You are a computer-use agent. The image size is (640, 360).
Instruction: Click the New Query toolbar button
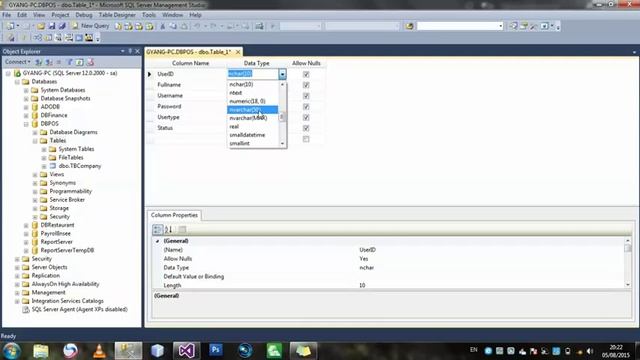(91, 26)
